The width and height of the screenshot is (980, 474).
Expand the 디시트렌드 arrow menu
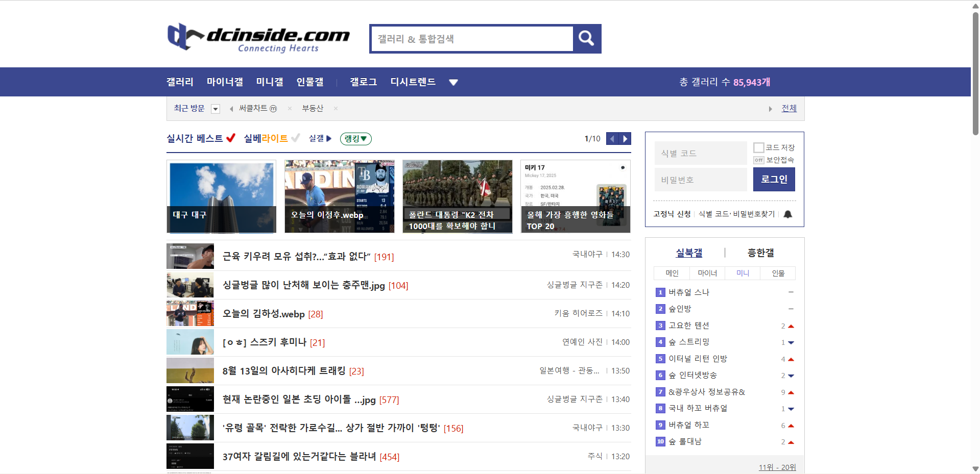453,82
